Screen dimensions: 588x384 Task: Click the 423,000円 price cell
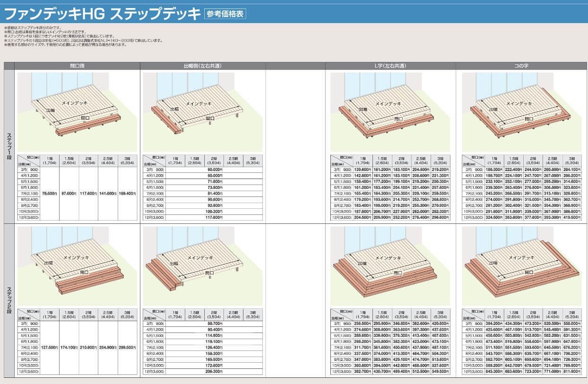[x=421, y=341]
